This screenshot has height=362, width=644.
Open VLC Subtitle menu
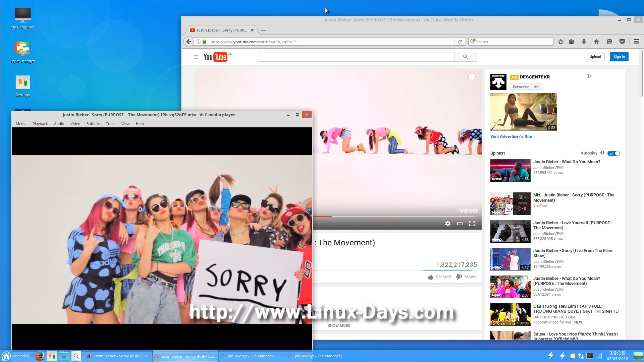point(93,124)
